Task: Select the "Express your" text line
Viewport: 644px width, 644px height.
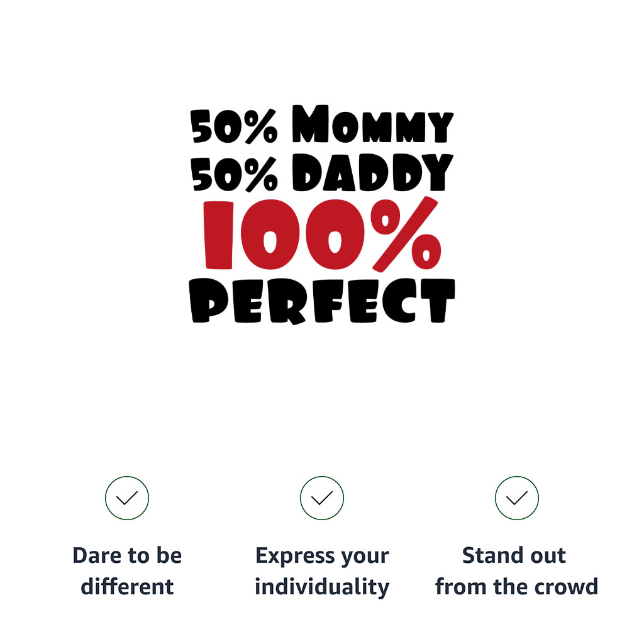Action: click(x=322, y=556)
